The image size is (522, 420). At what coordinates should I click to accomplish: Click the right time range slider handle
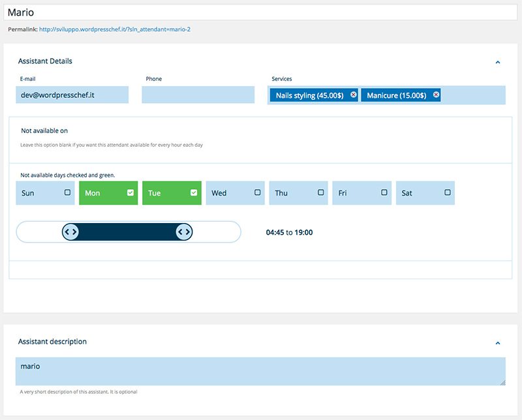point(184,232)
